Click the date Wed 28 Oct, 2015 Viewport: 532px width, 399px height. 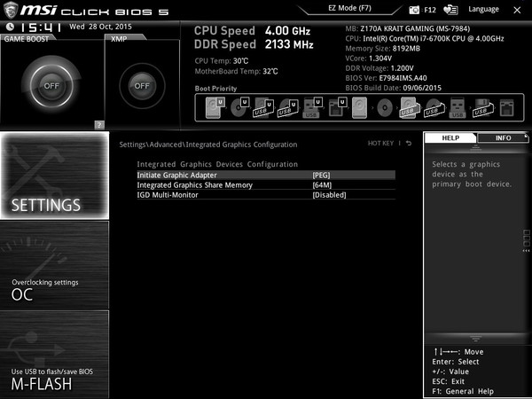100,27
